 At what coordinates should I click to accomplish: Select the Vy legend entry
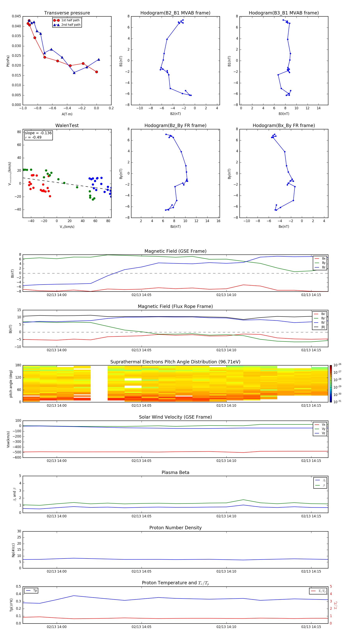pos(320,429)
